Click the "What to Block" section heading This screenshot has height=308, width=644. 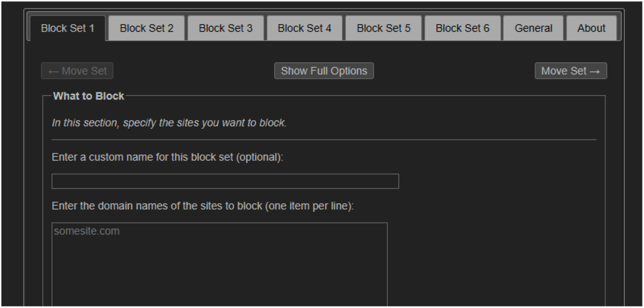89,96
